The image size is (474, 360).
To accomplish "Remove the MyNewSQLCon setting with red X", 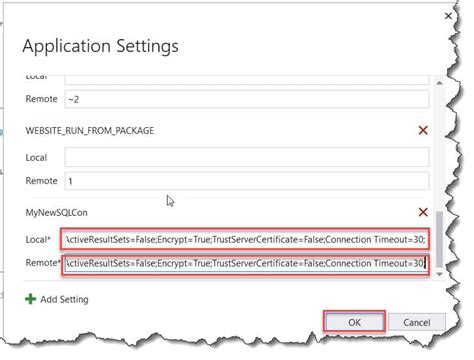I will point(423,212).
